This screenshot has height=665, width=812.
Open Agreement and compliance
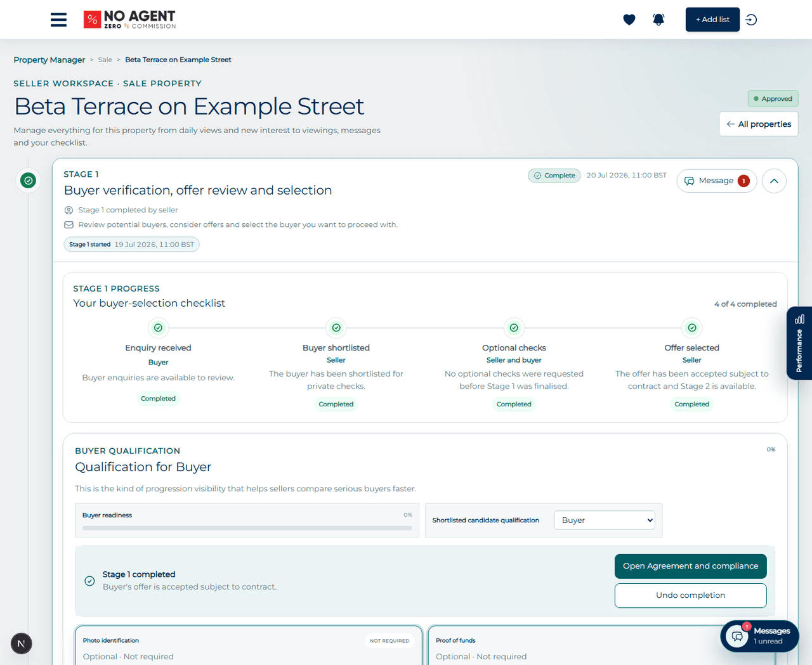coord(690,566)
